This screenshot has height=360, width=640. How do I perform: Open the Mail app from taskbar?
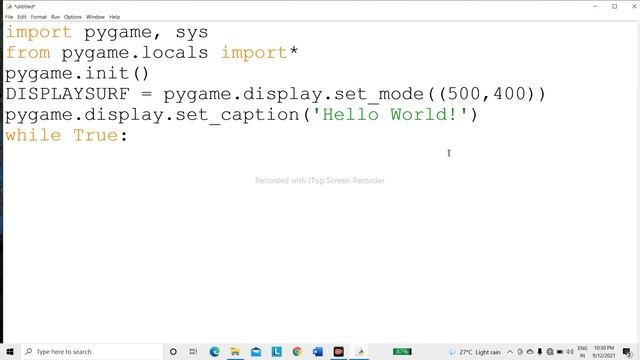(x=256, y=351)
